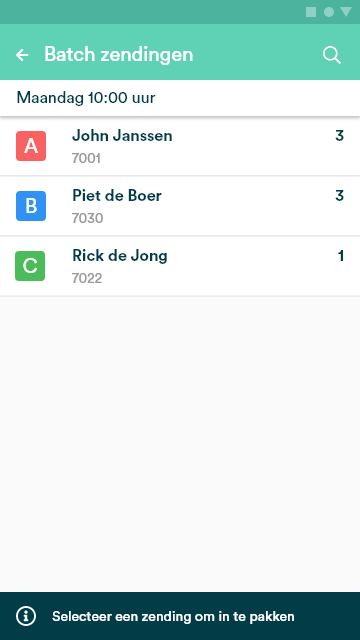This screenshot has height=640, width=360.
Task: Tap the red A shipment badge
Action: point(31,146)
